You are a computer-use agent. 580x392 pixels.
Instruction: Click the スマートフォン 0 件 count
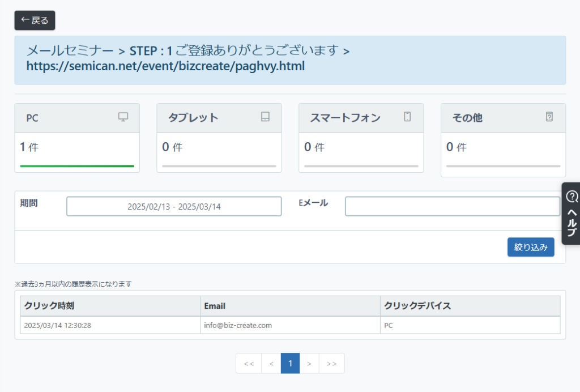coord(314,147)
